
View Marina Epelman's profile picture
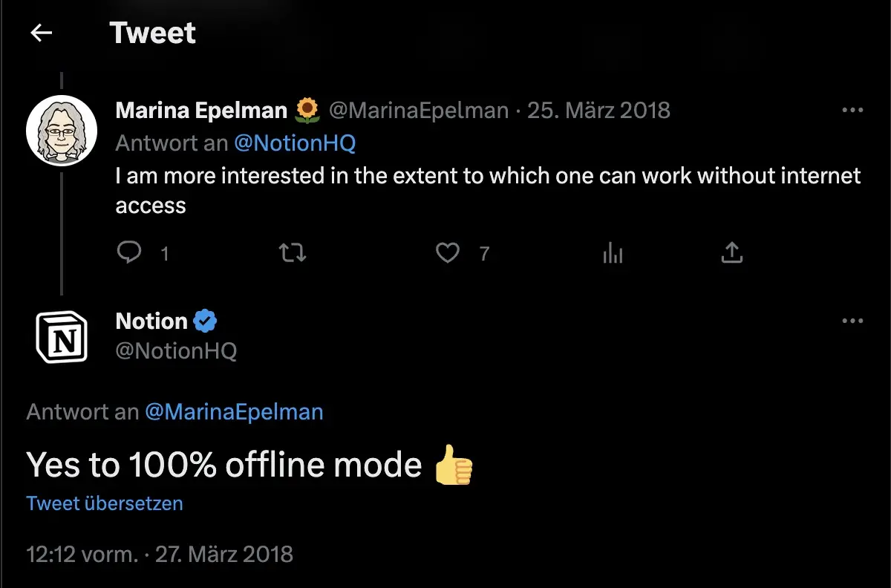pyautogui.click(x=62, y=130)
